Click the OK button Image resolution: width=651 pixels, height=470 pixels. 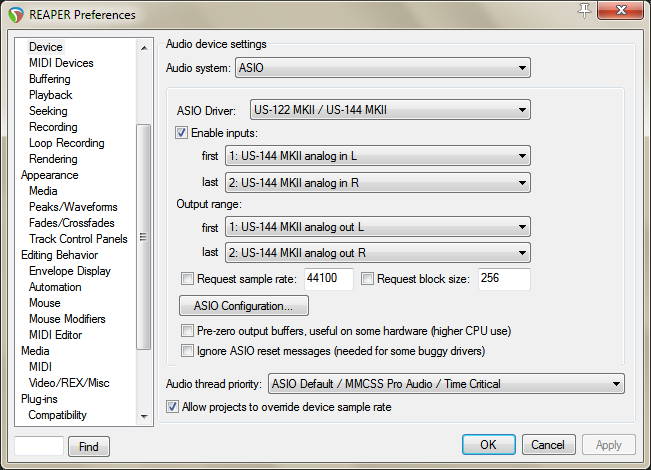click(x=489, y=445)
